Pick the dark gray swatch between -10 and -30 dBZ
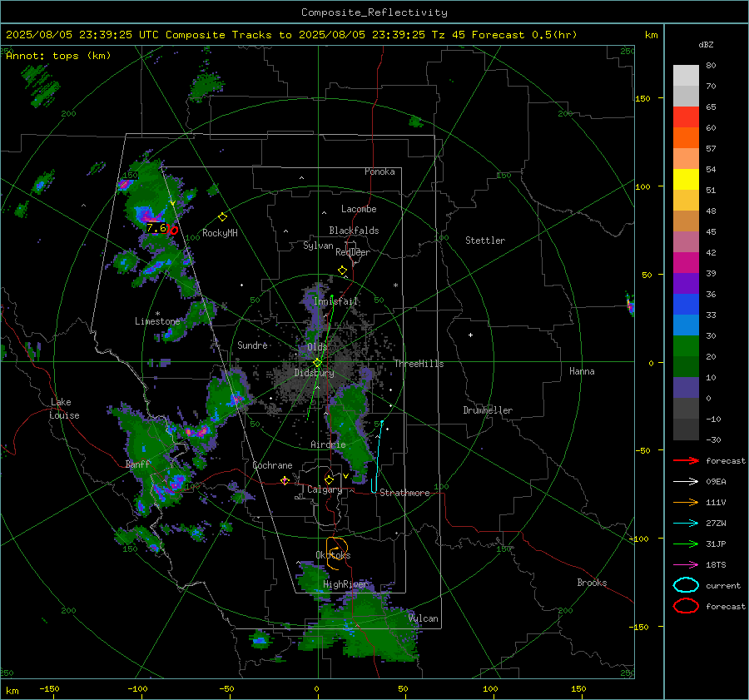749x700 pixels. (x=686, y=429)
